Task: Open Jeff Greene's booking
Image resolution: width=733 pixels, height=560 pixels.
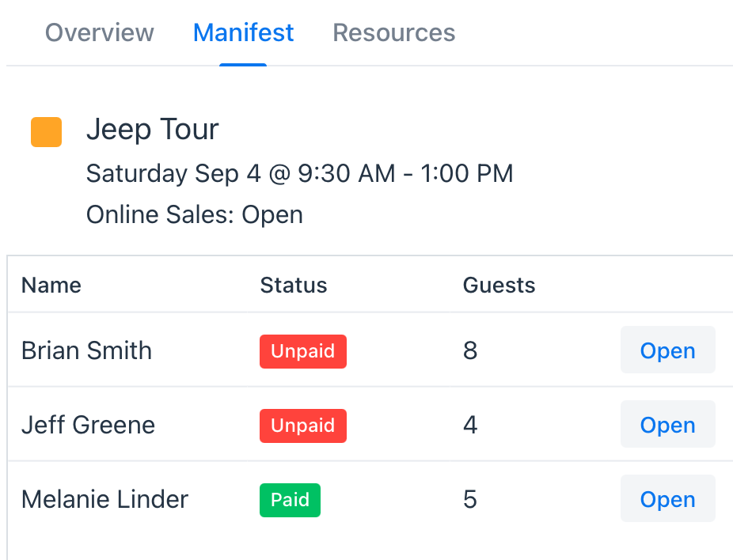Action: (x=667, y=424)
